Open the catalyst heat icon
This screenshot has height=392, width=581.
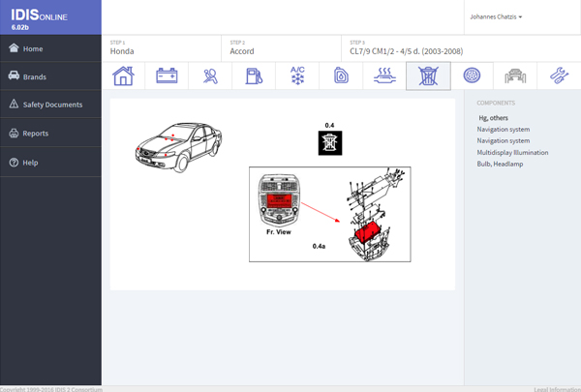(384, 75)
